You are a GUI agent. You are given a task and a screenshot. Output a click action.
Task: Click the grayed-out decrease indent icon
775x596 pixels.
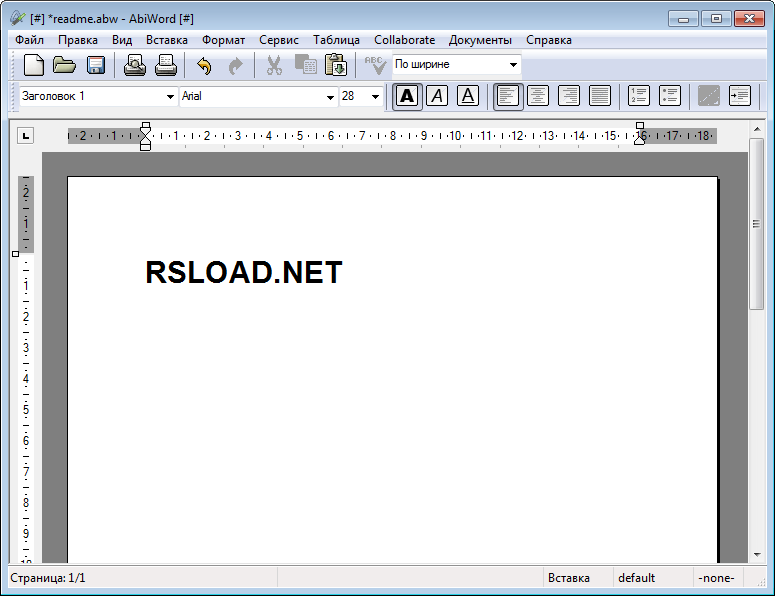(708, 96)
